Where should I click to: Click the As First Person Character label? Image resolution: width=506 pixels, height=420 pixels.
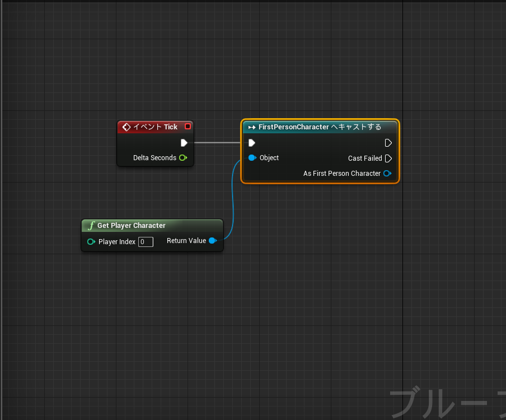(342, 174)
